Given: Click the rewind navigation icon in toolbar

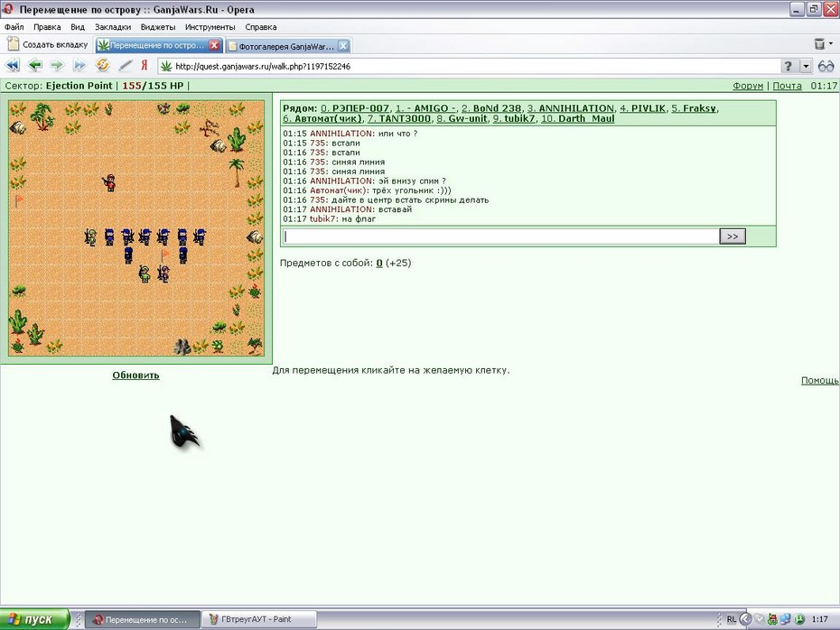Looking at the screenshot, I should [x=13, y=65].
